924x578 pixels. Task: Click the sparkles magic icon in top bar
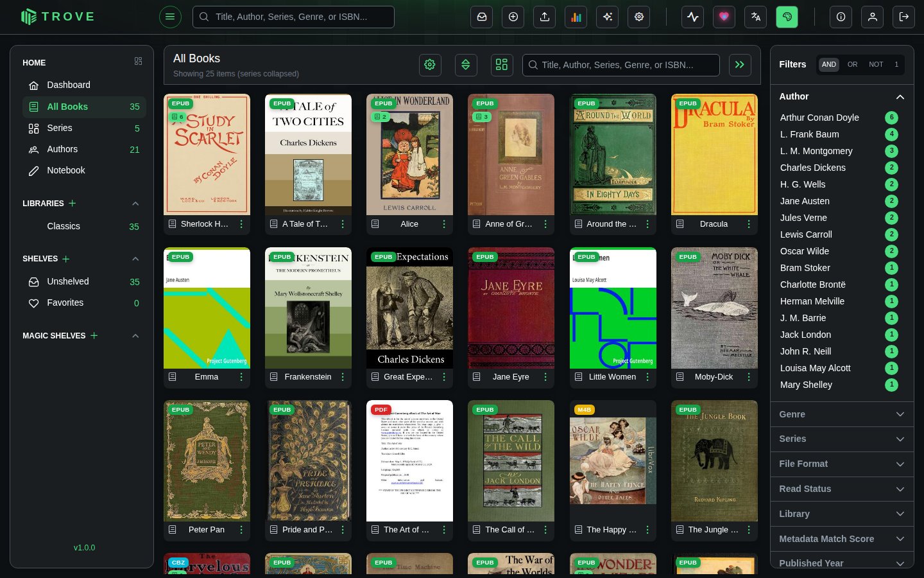[x=608, y=17]
